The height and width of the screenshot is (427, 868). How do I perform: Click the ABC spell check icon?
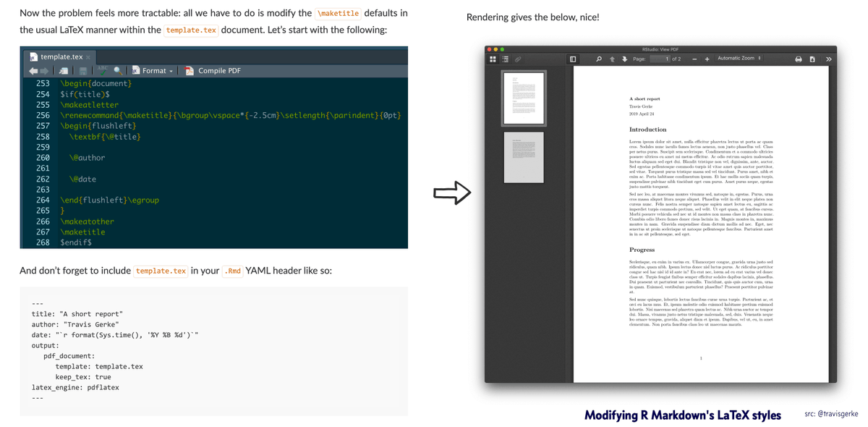coord(103,70)
